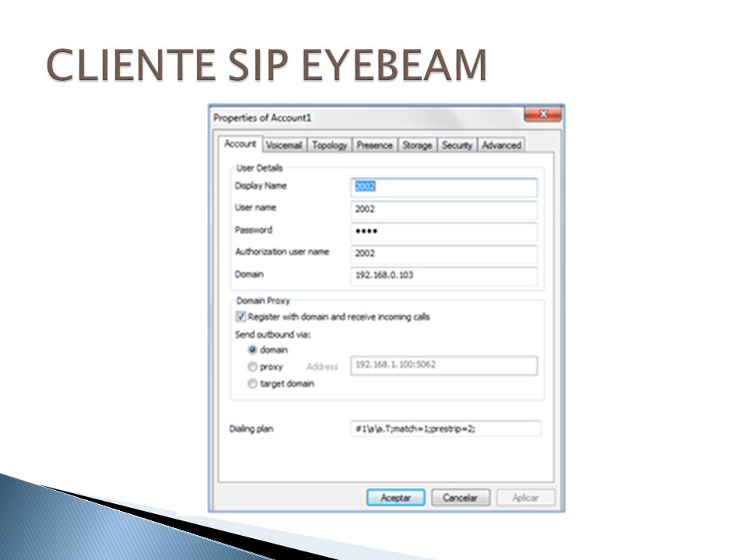Image resolution: width=747 pixels, height=560 pixels.
Task: Click the Domain field with 192.168.0.103
Action: [x=444, y=275]
